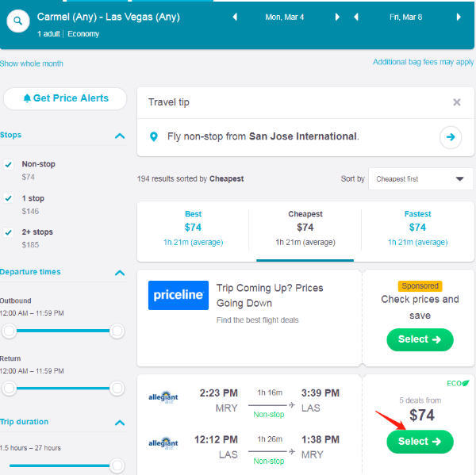Click the Fri, Mar 8 return date
Screen dimensions: 476x475
[406, 17]
